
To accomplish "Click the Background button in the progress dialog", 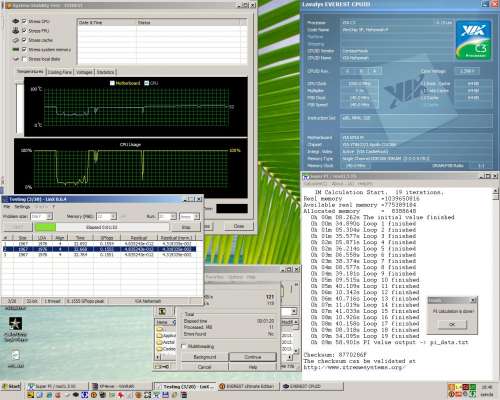I will point(205,357).
